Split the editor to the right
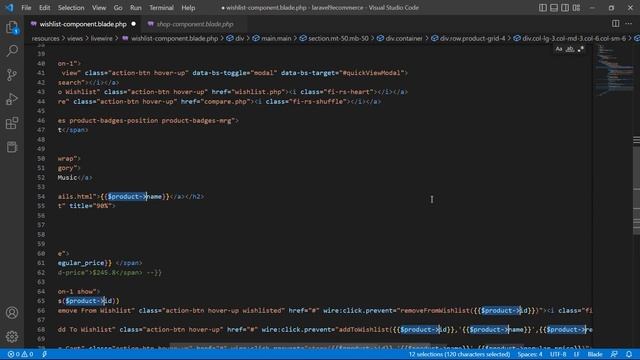Image resolution: width=640 pixels, height=360 pixels. coord(616,24)
